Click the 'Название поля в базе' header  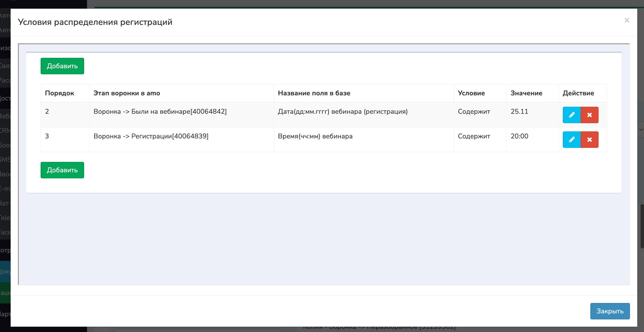pos(314,93)
